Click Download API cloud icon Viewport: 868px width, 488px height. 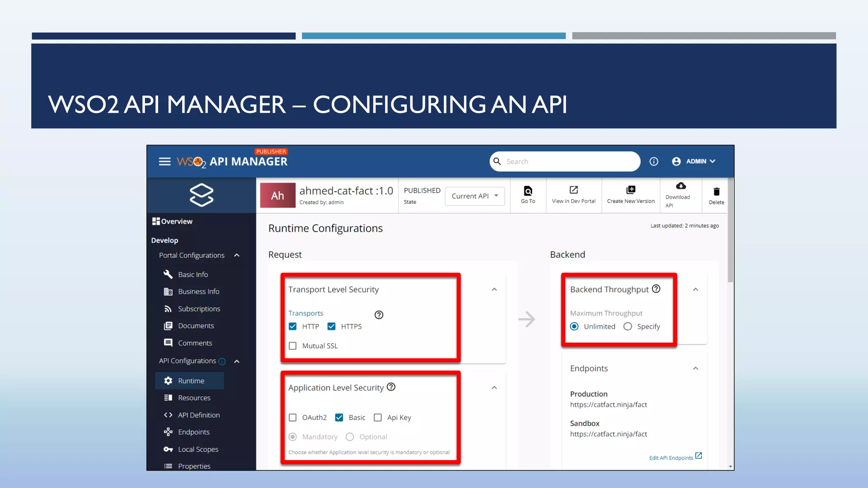681,186
